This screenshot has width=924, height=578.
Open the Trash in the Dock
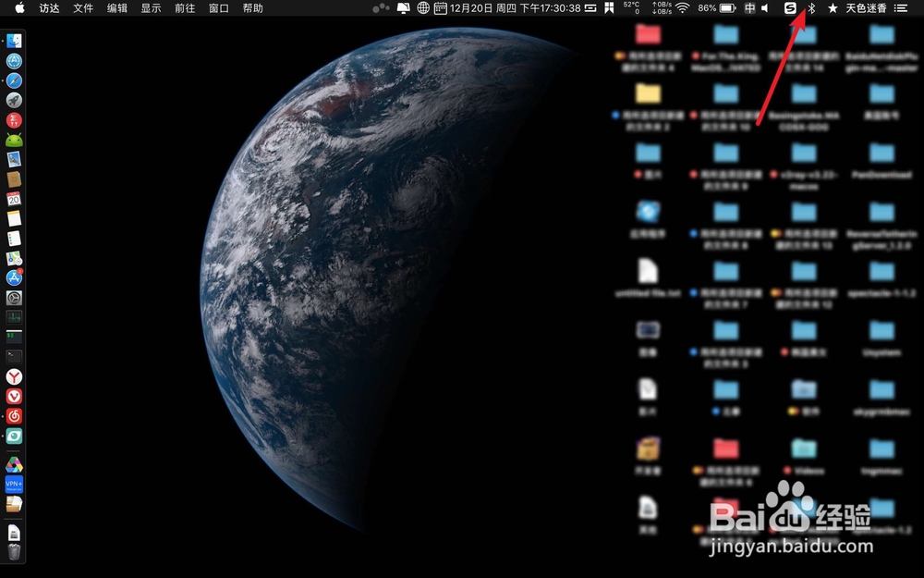coord(14,551)
